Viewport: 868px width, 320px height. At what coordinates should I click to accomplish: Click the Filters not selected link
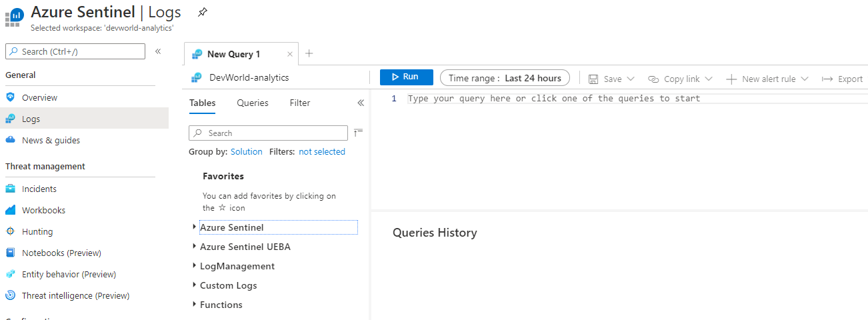click(322, 151)
